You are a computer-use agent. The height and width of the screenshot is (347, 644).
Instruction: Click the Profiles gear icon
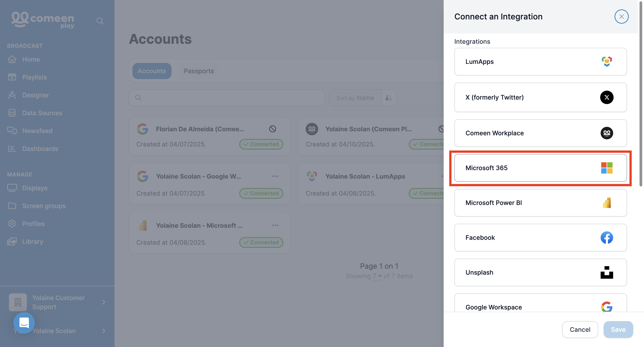(12, 224)
